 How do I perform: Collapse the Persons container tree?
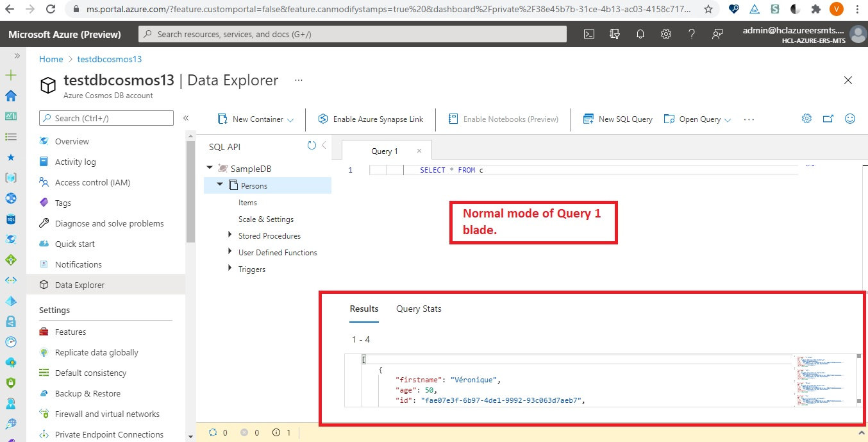[220, 185]
